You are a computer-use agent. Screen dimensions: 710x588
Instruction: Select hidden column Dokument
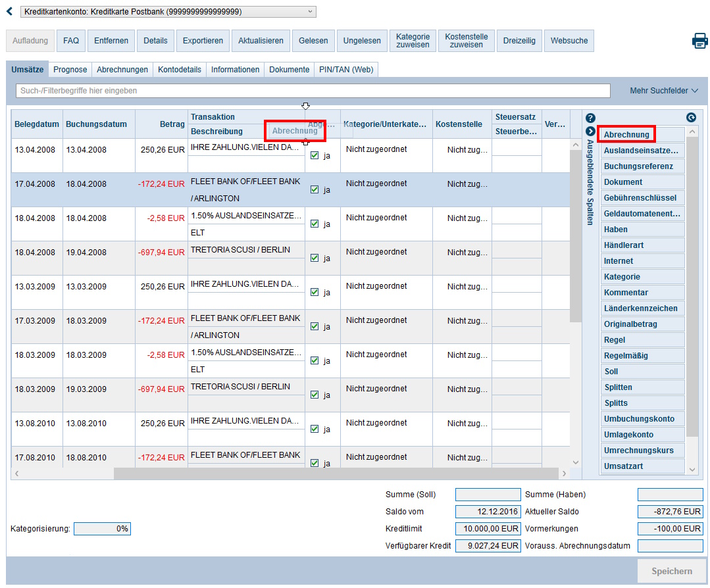(642, 182)
